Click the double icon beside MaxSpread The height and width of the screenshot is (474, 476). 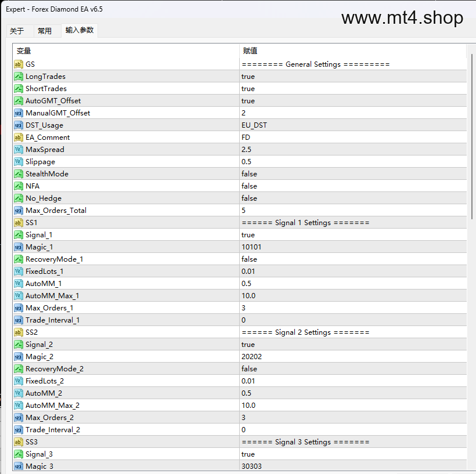pos(19,149)
